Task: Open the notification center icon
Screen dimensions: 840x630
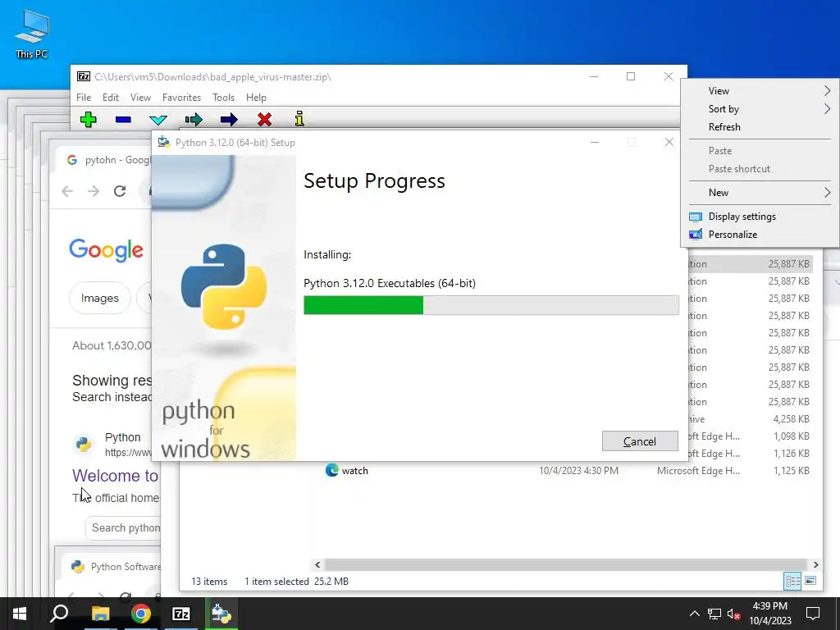Action: pos(813,614)
